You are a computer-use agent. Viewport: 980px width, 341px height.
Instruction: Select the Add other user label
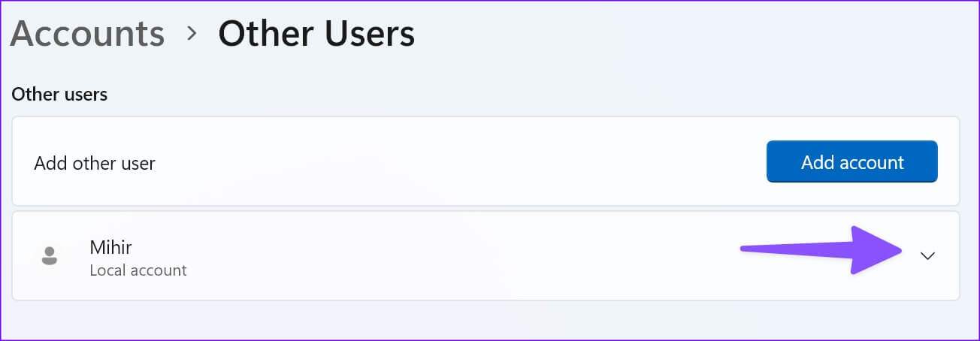coord(95,163)
